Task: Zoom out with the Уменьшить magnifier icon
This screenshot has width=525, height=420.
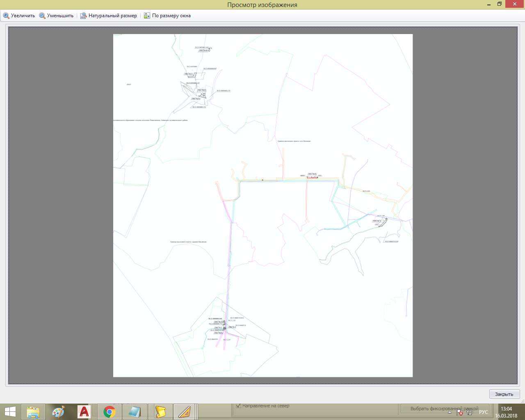Action: click(x=42, y=16)
